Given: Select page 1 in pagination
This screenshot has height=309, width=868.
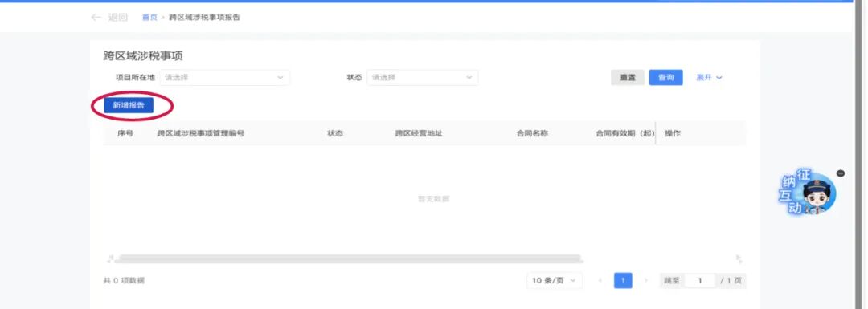Looking at the screenshot, I should click(x=623, y=281).
